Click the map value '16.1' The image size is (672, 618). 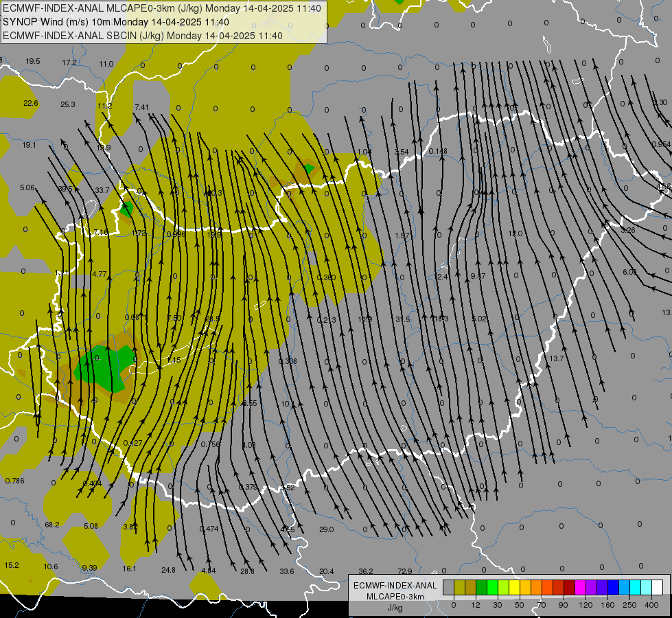(x=129, y=569)
